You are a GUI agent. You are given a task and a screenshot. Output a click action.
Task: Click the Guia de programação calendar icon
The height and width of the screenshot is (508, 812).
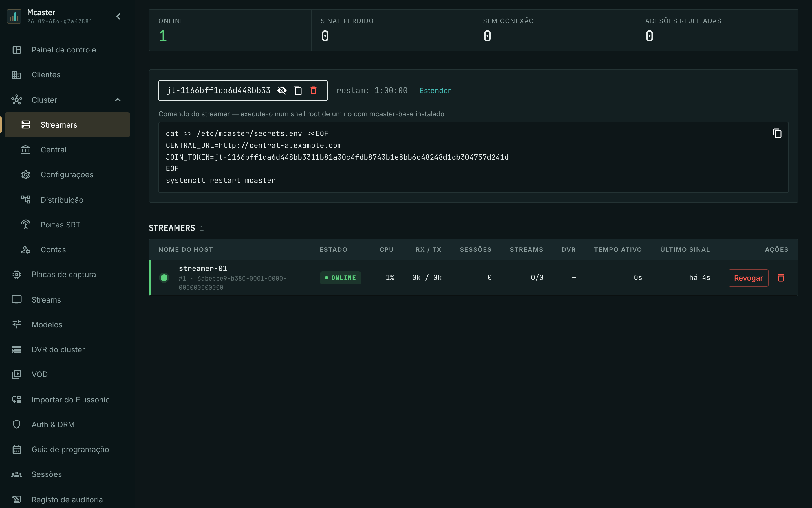point(16,449)
